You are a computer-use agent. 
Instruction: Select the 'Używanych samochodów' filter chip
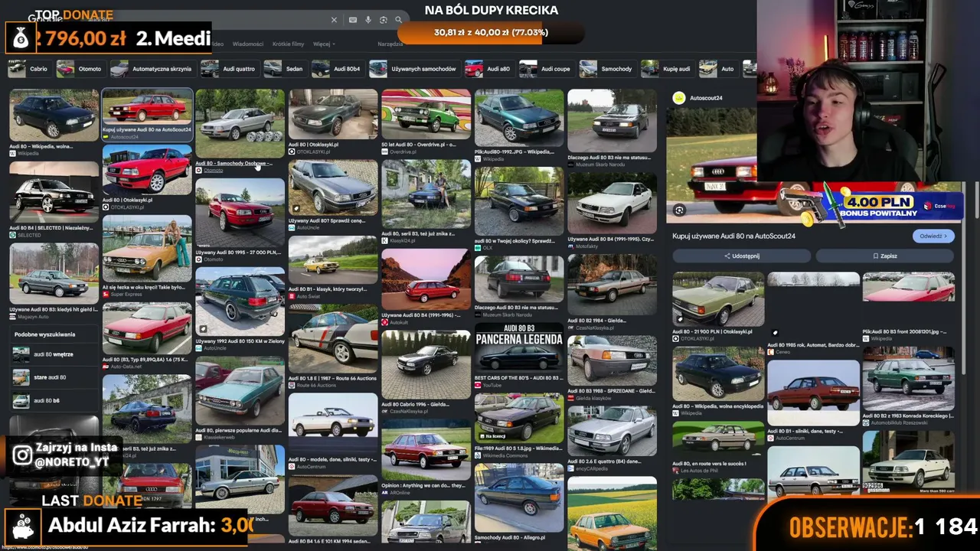point(413,69)
